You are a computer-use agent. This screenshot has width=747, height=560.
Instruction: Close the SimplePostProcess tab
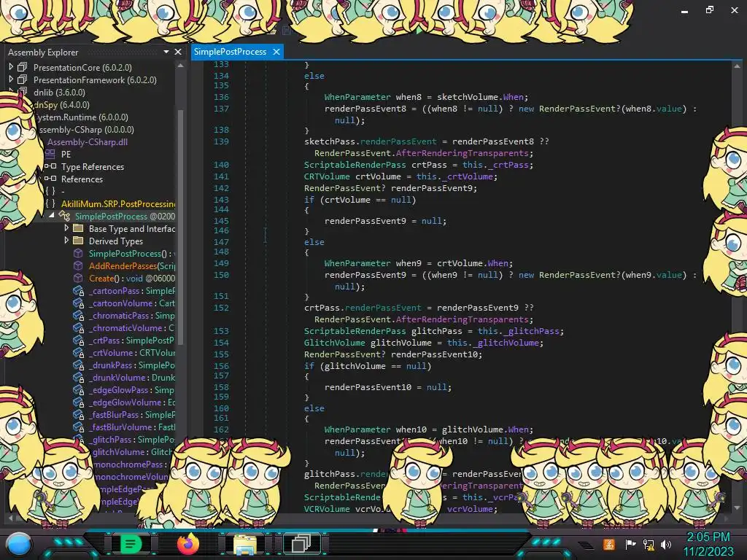click(276, 52)
